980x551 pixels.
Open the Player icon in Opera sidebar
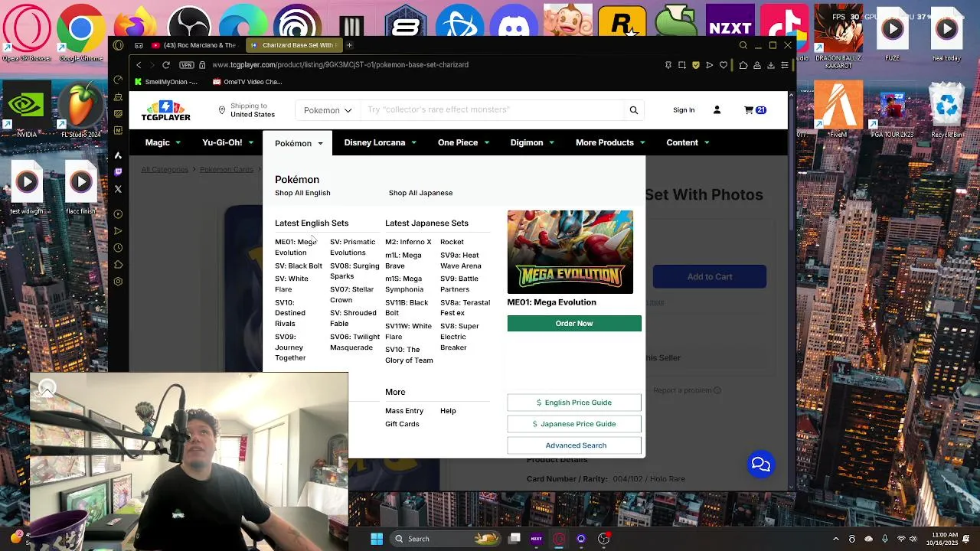coord(118,214)
